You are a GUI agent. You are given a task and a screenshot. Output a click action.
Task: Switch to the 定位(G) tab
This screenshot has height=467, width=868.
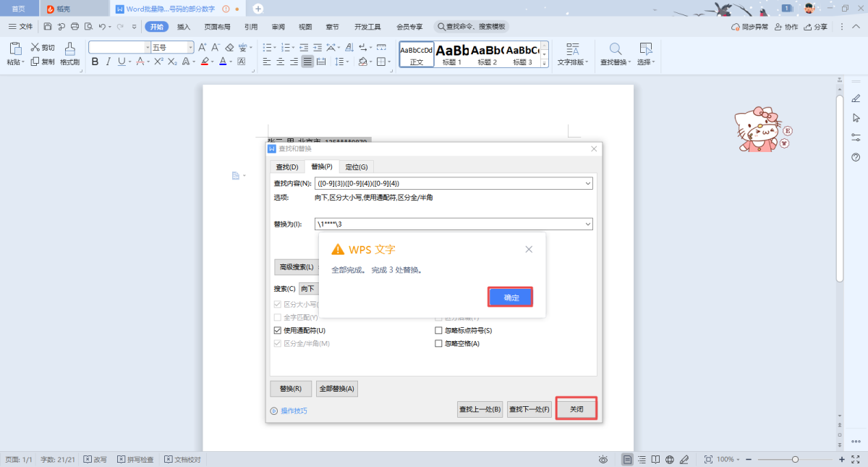[357, 167]
